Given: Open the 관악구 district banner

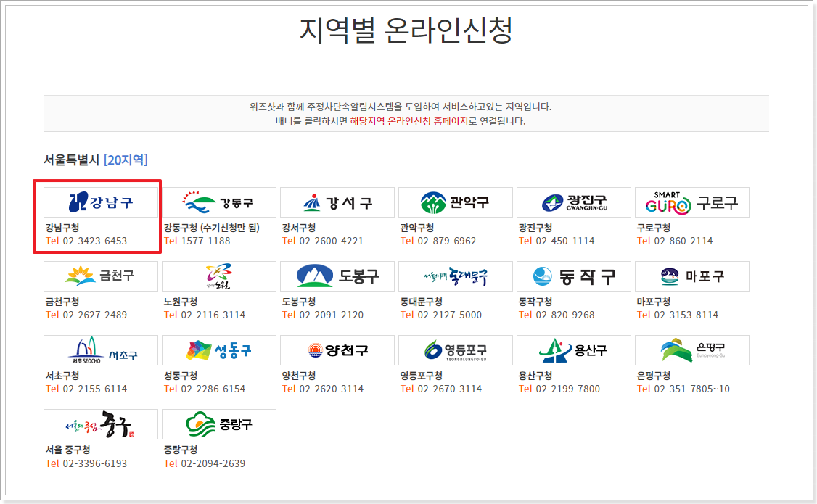Looking at the screenshot, I should [x=456, y=202].
